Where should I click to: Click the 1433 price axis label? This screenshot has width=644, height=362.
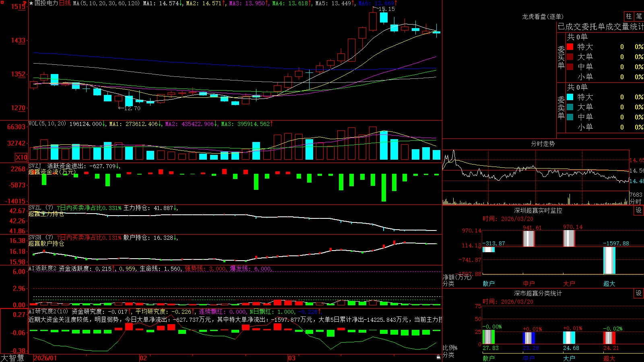pos(18,40)
